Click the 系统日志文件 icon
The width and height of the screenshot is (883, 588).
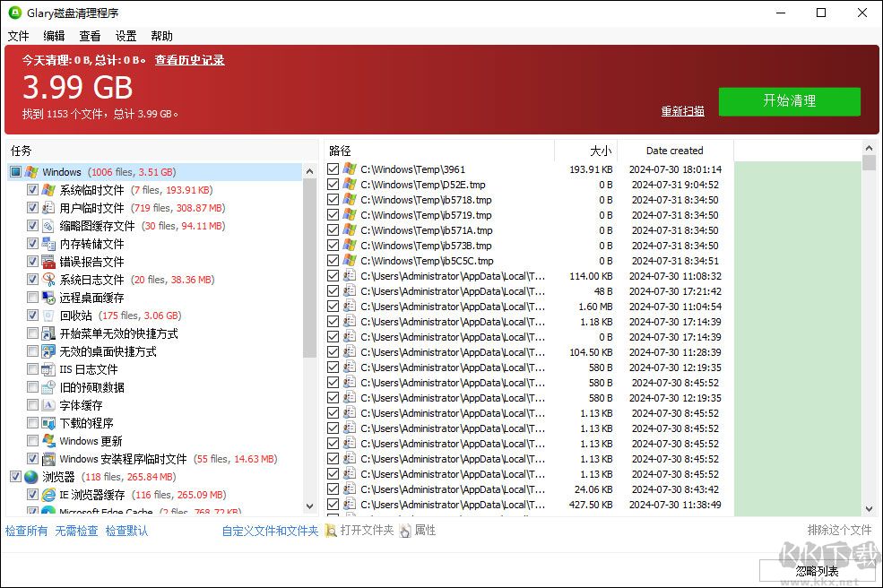(49, 280)
